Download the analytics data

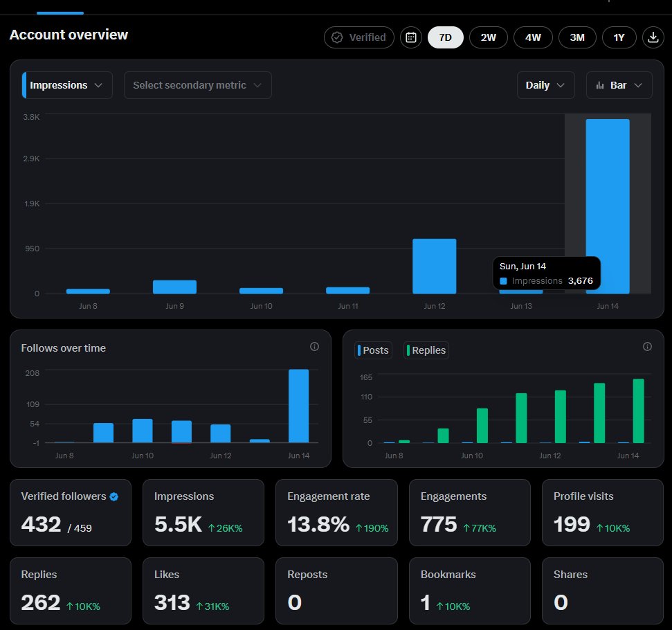tap(653, 37)
